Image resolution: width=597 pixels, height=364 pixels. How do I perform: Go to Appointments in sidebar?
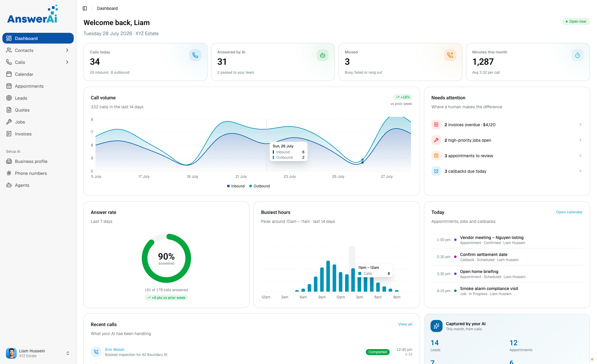coord(38,86)
